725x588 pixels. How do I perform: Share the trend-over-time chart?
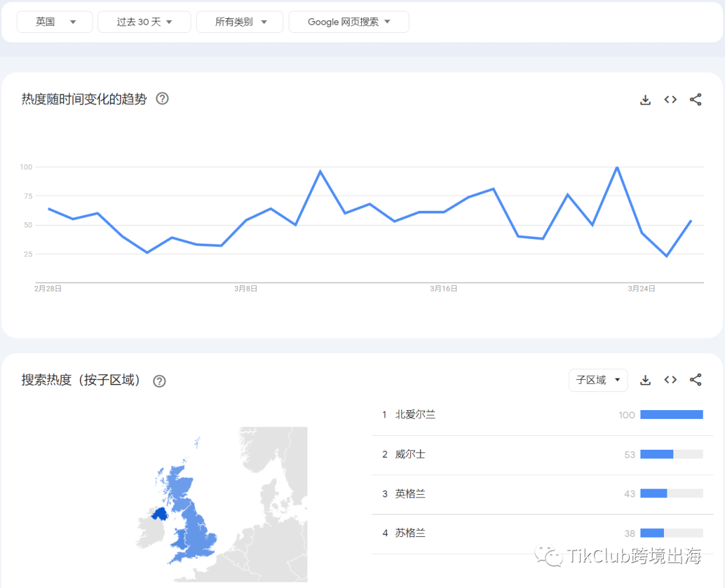coord(695,99)
